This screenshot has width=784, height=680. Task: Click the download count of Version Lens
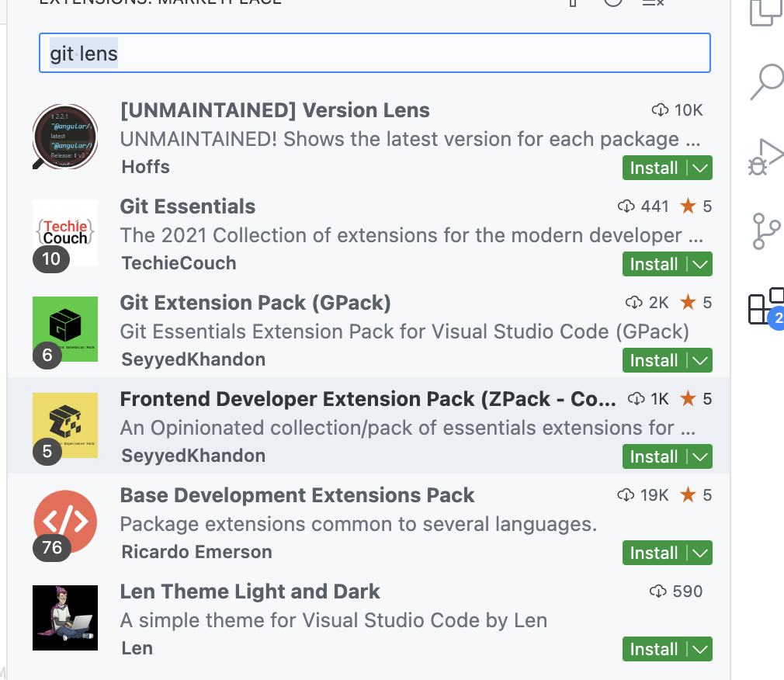[x=677, y=109]
